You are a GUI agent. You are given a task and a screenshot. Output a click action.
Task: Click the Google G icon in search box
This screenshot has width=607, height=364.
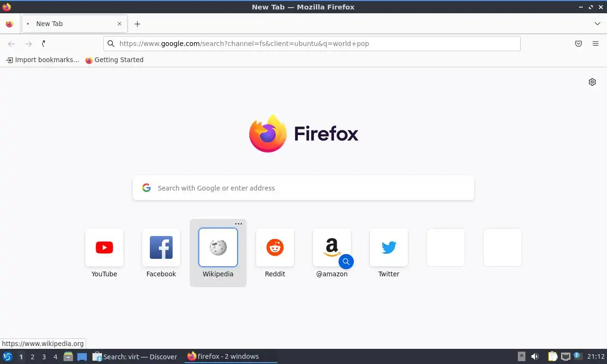coord(147,188)
